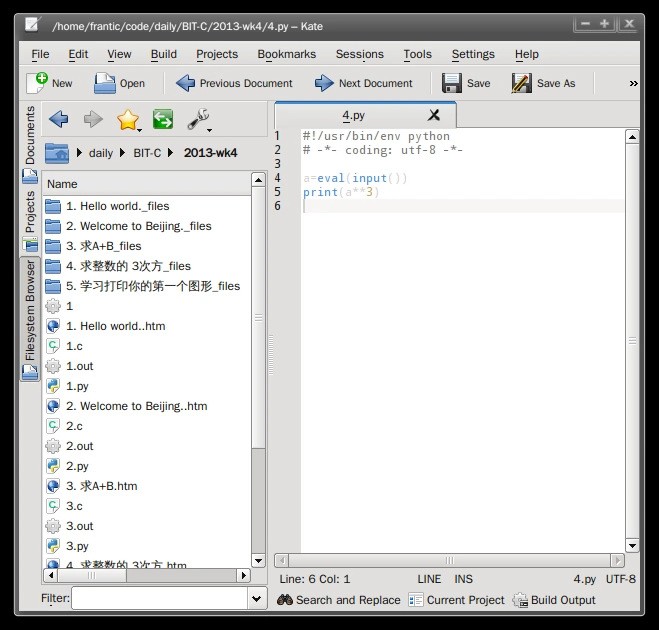This screenshot has height=630, width=659.
Task: Click the green sync folder icon
Action: coord(163,120)
